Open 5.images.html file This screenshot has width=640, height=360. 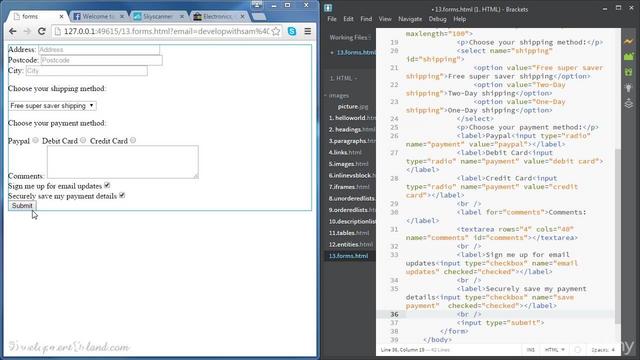[349, 164]
